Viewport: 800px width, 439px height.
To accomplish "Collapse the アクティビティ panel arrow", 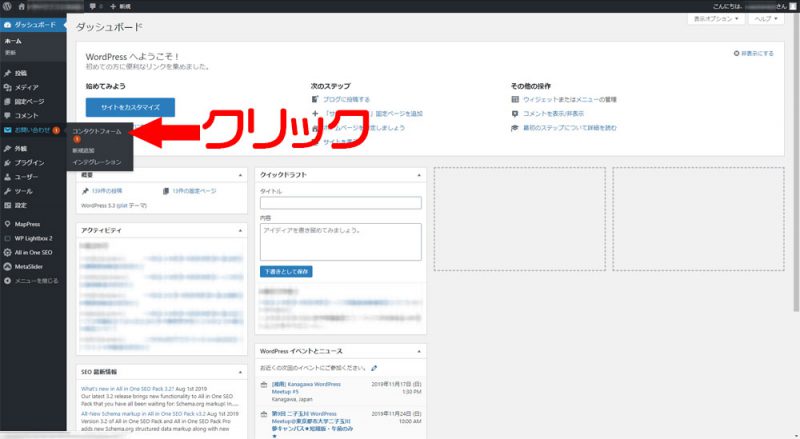I will (240, 230).
